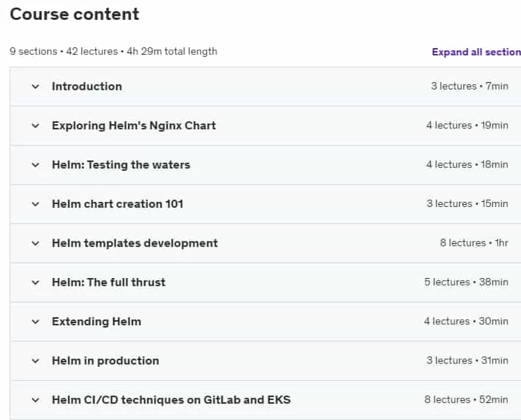Viewport: 521px width, 420px height.
Task: Select Exploring Helm's Nginx Chart title
Action: coord(134,126)
